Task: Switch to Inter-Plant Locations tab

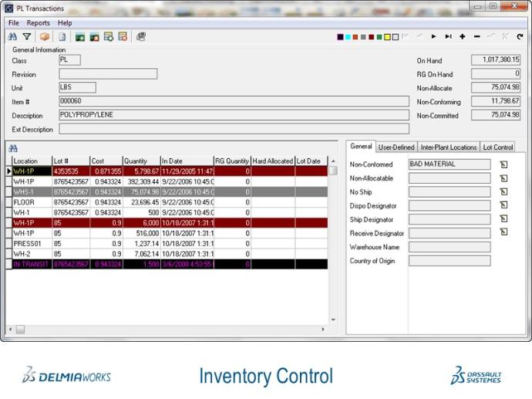Action: [449, 147]
